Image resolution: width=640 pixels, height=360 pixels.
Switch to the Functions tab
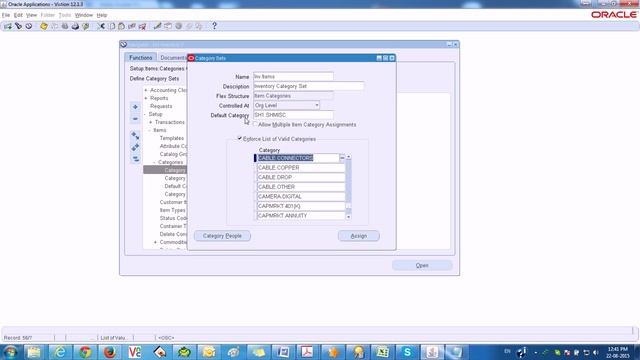coord(140,58)
